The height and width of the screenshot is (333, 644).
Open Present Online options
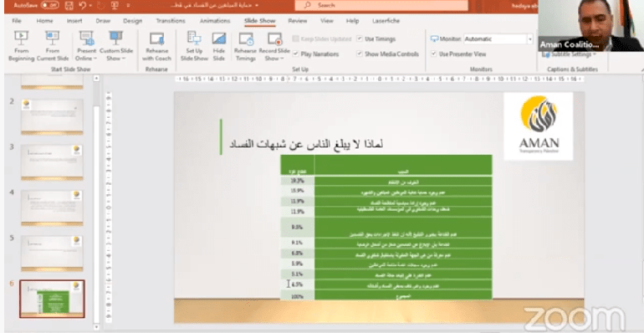click(86, 46)
